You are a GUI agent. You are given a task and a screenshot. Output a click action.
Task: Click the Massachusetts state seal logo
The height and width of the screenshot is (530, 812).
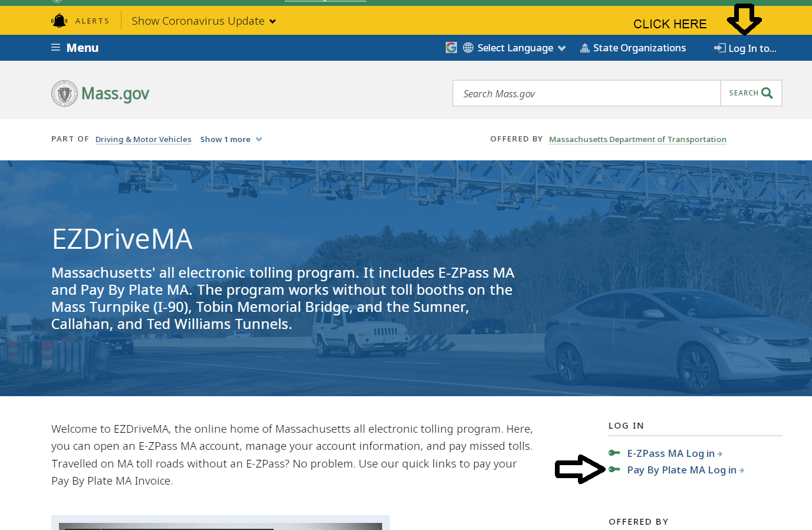64,93
